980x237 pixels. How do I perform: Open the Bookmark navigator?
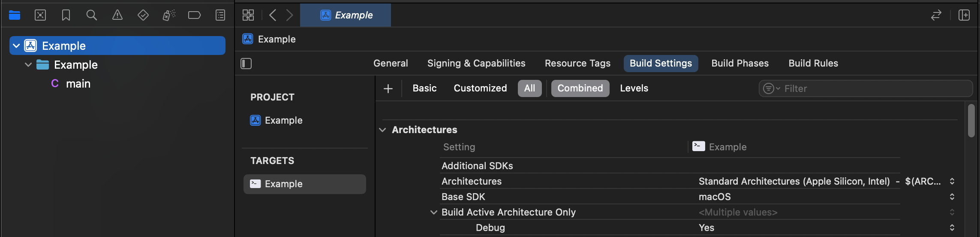pyautogui.click(x=66, y=15)
